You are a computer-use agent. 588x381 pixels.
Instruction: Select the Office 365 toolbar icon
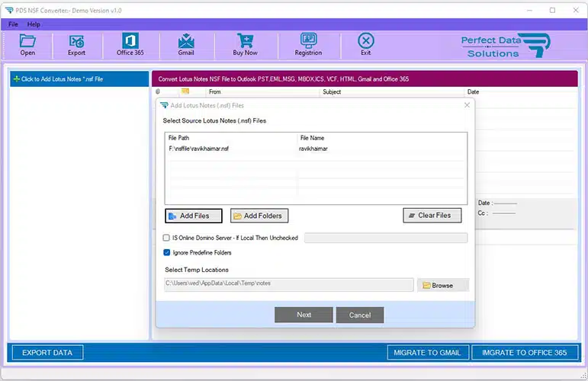[130, 45]
